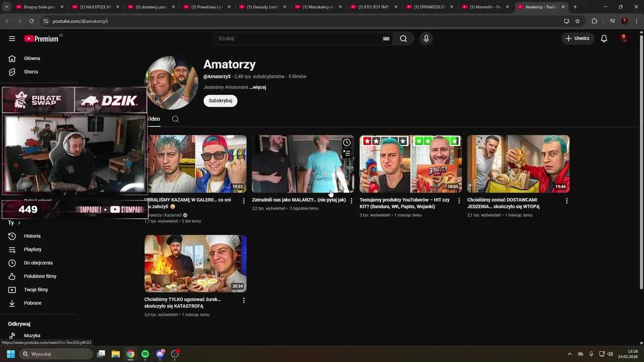Open the YouTube hamburger guide menu
The width and height of the screenshot is (644, 362).
(12, 39)
